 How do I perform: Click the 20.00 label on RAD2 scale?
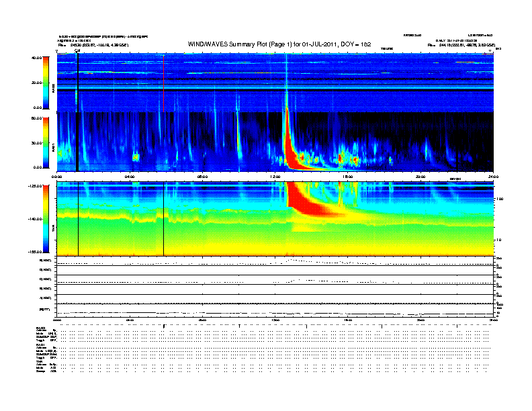[37, 83]
